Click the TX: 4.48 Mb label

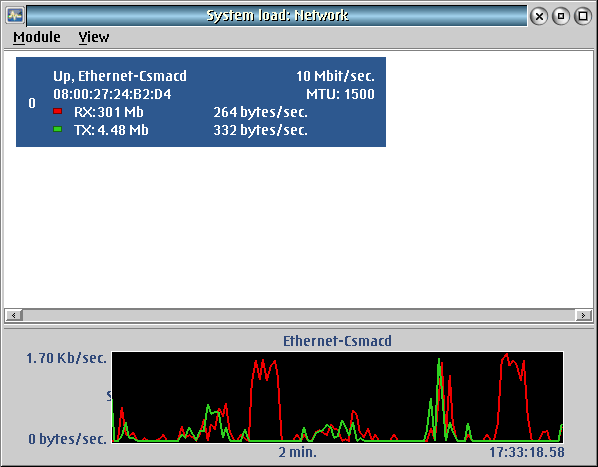click(111, 130)
